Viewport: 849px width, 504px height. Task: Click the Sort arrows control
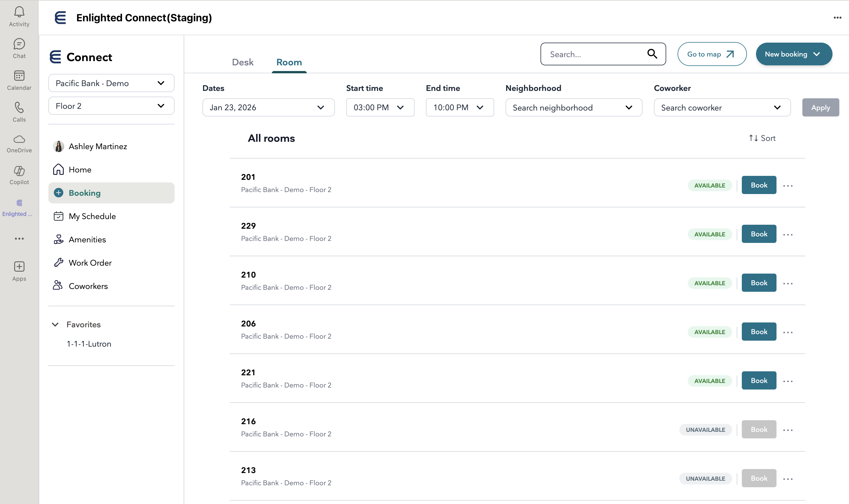coord(762,138)
